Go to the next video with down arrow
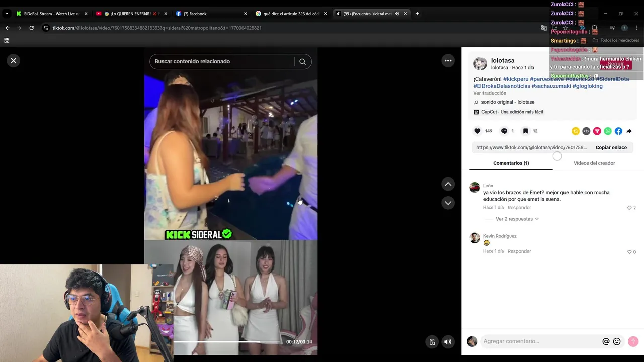This screenshot has width=644, height=362. [448, 203]
